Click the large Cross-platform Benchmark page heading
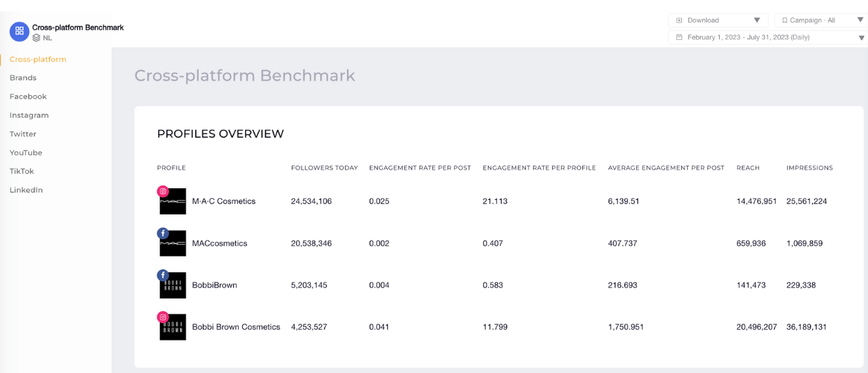This screenshot has width=868, height=373. (245, 75)
